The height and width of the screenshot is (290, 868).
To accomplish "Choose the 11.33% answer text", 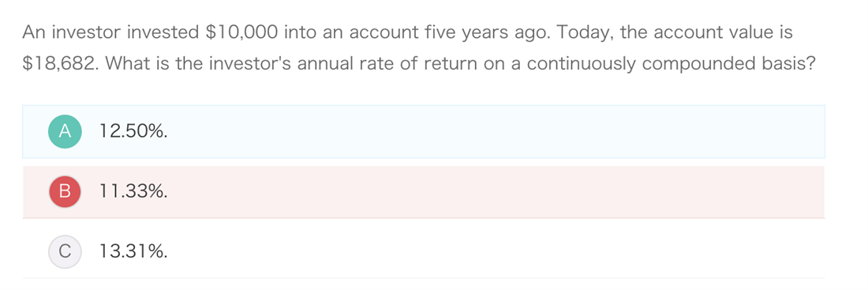I will pos(133,191).
